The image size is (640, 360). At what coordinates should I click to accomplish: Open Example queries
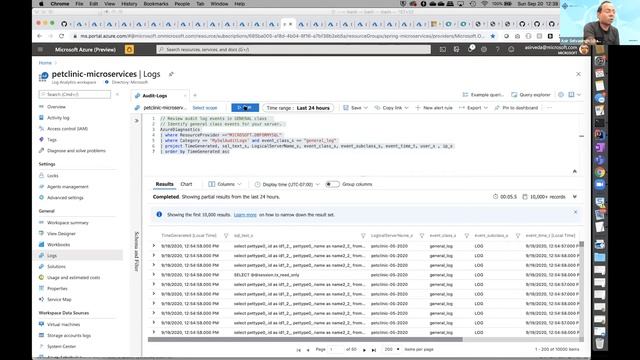pyautogui.click(x=483, y=95)
